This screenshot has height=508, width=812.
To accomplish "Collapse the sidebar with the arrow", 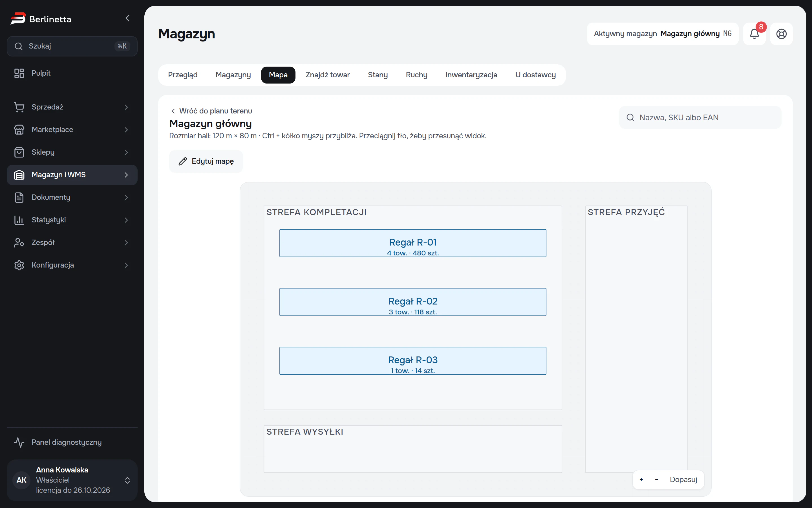I will (127, 18).
